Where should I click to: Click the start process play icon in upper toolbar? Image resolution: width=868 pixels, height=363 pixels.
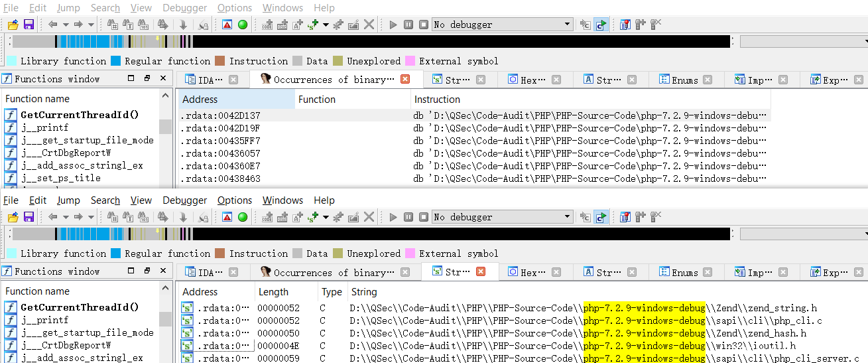(393, 25)
